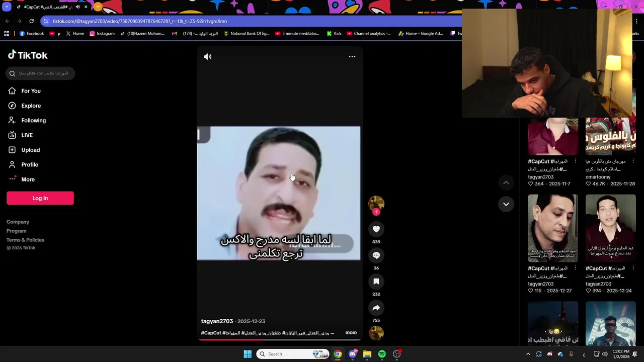Viewport: 644px width, 362px height.
Task: Pause the playing video by clicking it
Action: [x=279, y=193]
